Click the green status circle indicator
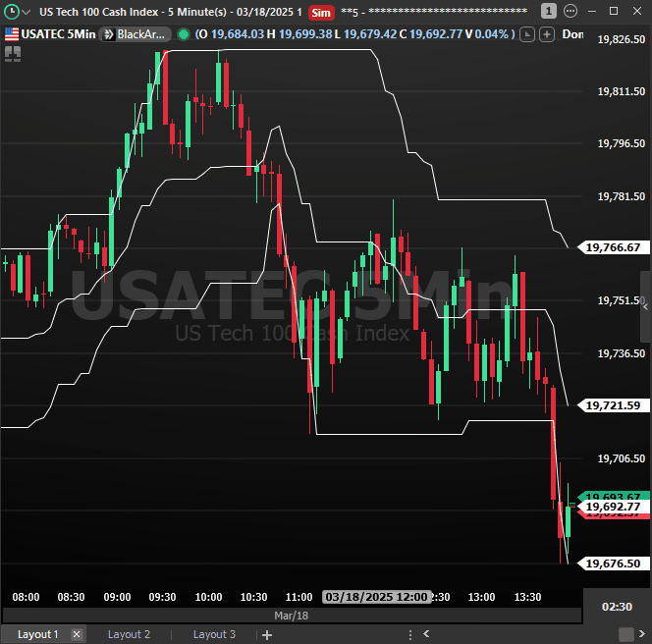The image size is (652, 644). click(x=183, y=33)
